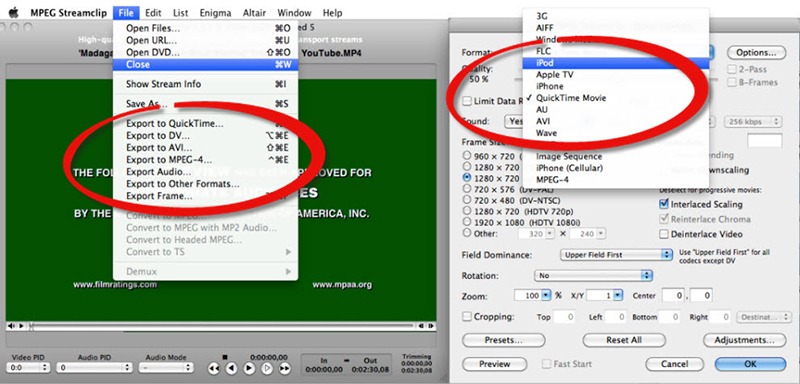Toggle the Fast Start checkbox
This screenshot has width=800, height=384.
546,364
